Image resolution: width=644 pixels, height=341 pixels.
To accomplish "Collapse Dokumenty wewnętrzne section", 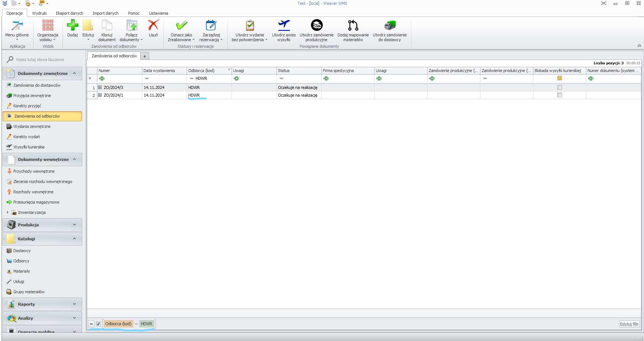I will (75, 159).
